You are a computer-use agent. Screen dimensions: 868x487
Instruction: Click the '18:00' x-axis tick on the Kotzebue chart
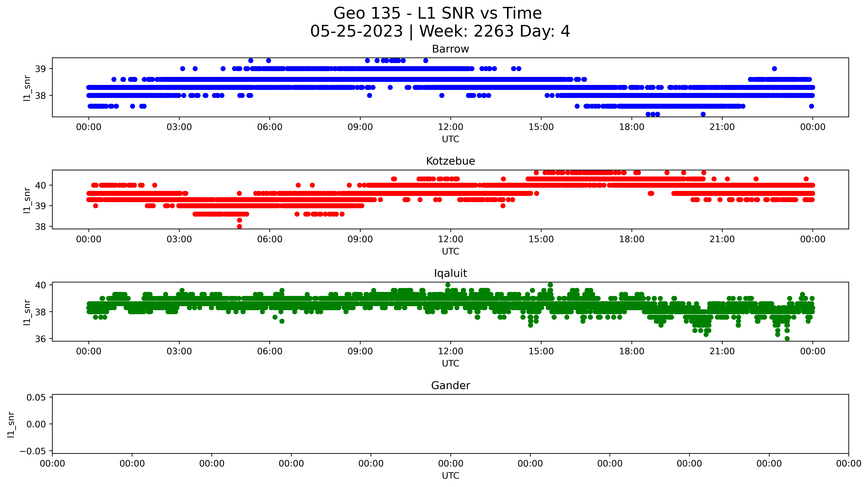click(632, 239)
